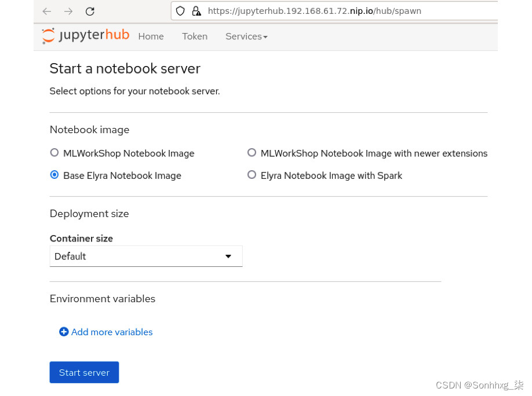Image resolution: width=532 pixels, height=396 pixels.
Task: Select MLWorkShop Notebook Image with newer extensions
Action: click(x=252, y=153)
